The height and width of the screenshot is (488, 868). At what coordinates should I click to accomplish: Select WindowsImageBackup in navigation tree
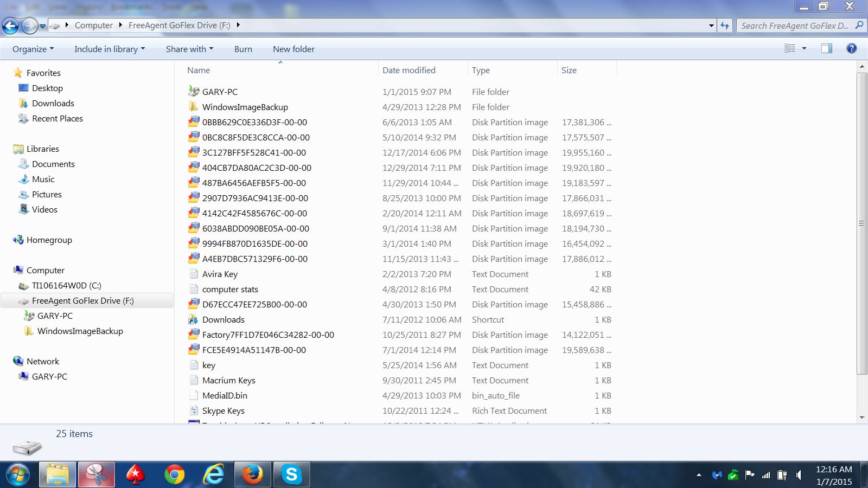[80, 331]
